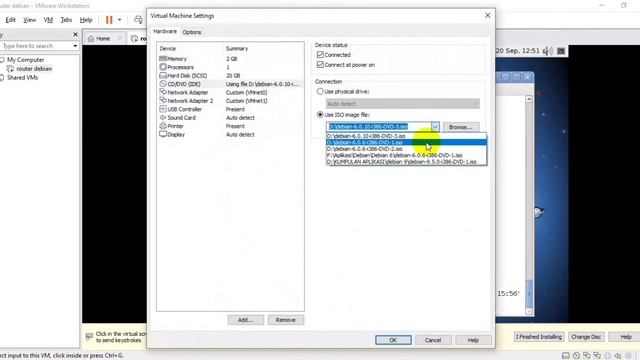Click the Change Disc button
The height and width of the screenshot is (360, 640).
click(x=586, y=337)
